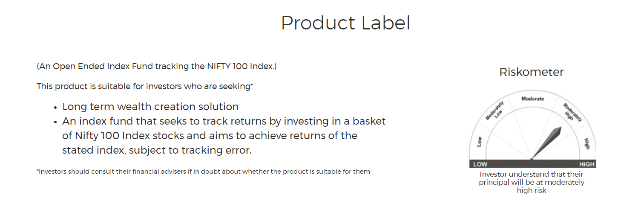
Task: Select the Moderate segment of the riskometer
Action: 532,99
